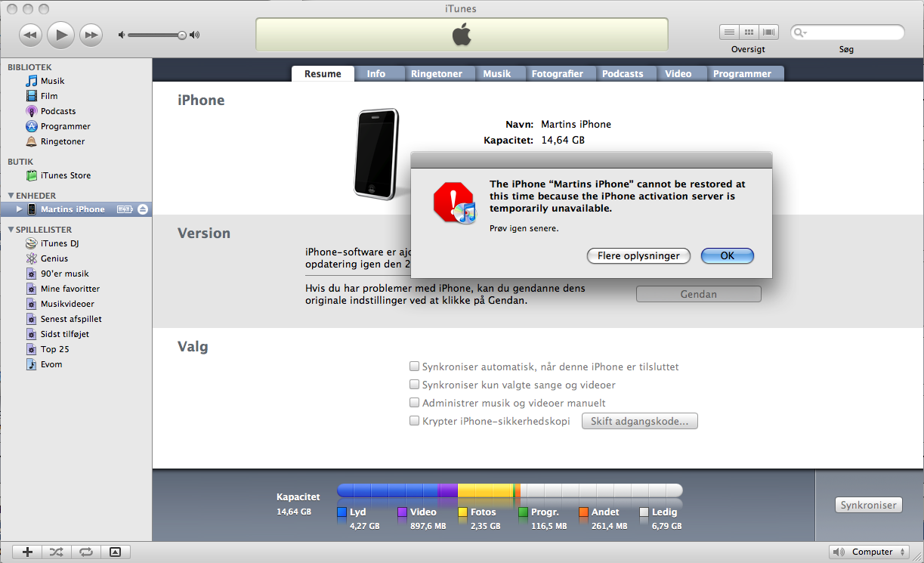Click the next track button
Viewport: 924px width, 563px height.
click(91, 35)
